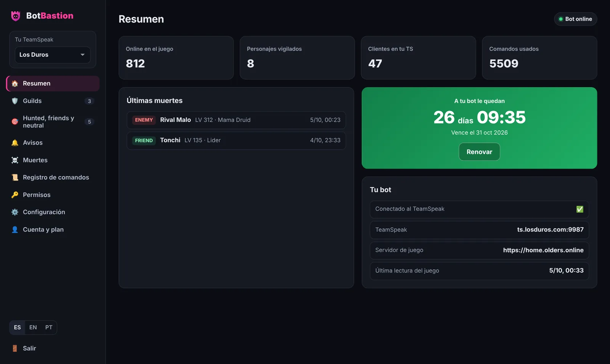Click the Guilds count badge 3

[90, 101]
